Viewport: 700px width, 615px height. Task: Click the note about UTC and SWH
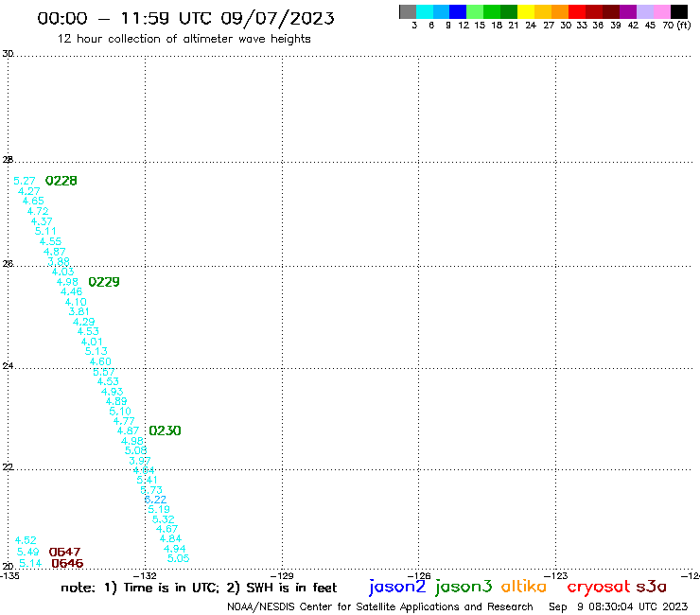tap(199, 588)
